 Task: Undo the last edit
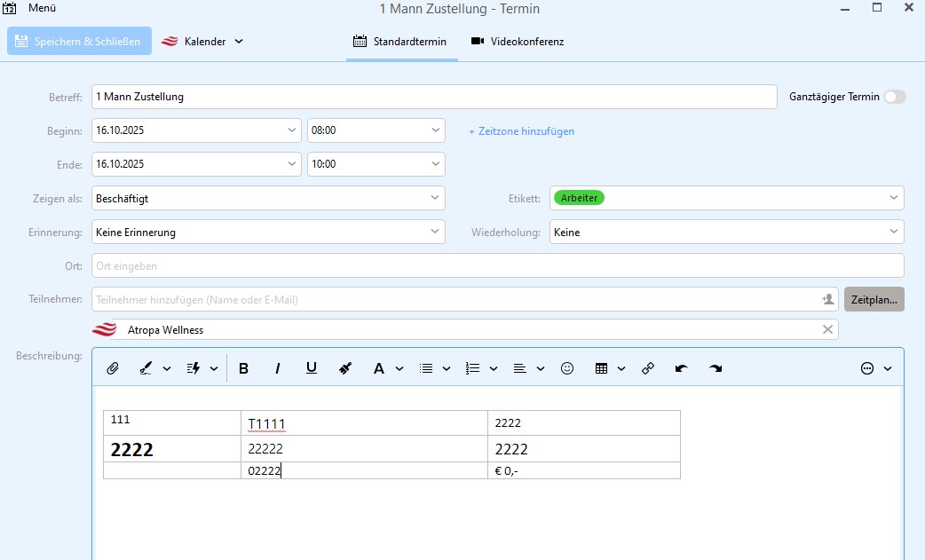(682, 368)
